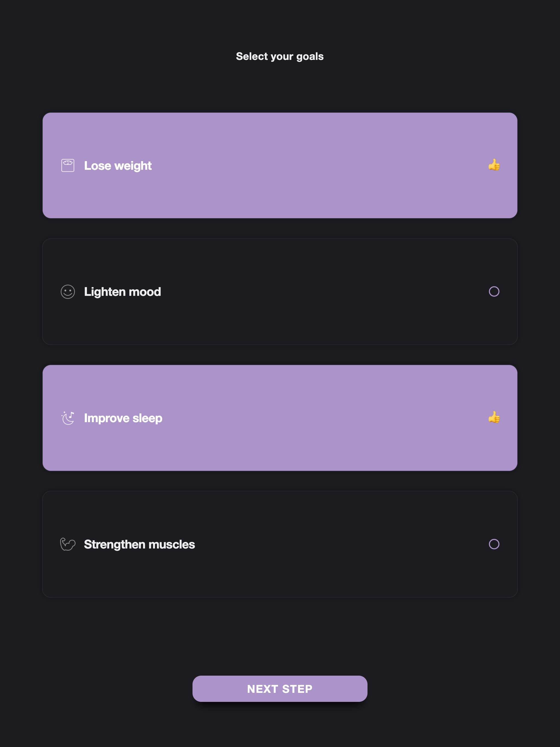Enable the Lighten mood goal card

click(x=280, y=291)
